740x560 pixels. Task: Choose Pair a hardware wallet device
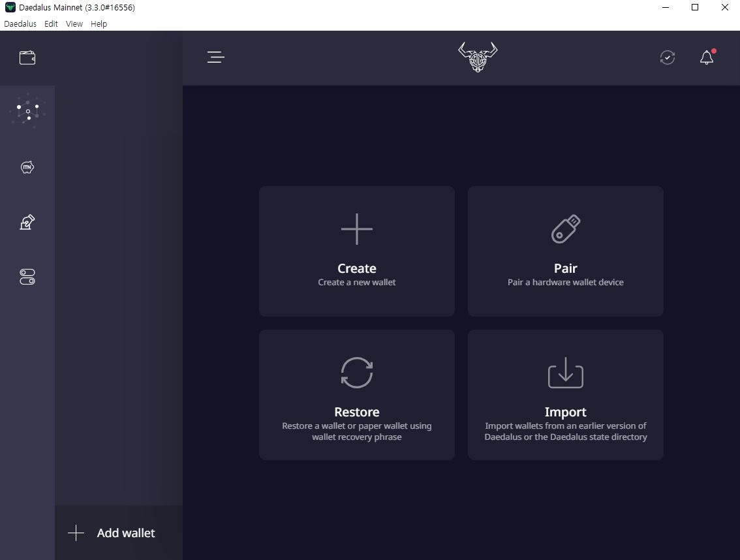[x=565, y=251]
